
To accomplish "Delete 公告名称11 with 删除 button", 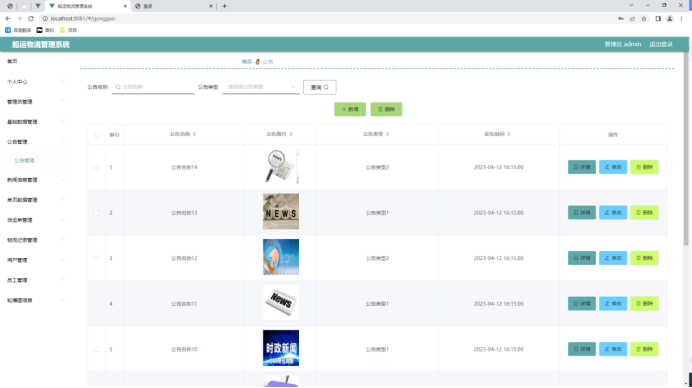I will [x=644, y=303].
